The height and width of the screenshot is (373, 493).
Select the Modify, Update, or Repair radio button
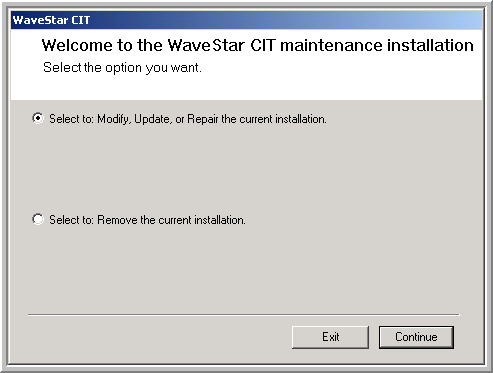[x=38, y=118]
